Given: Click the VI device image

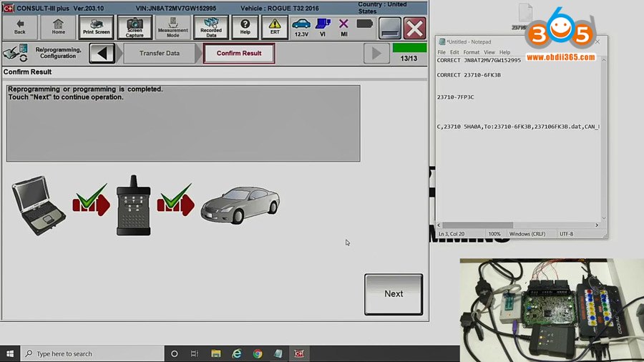Looking at the screenshot, I should (134, 205).
